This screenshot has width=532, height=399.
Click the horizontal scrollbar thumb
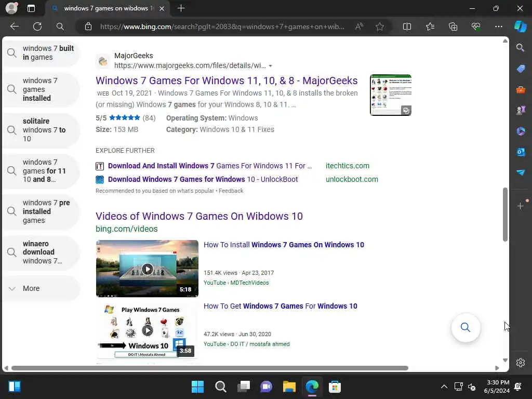(210, 368)
